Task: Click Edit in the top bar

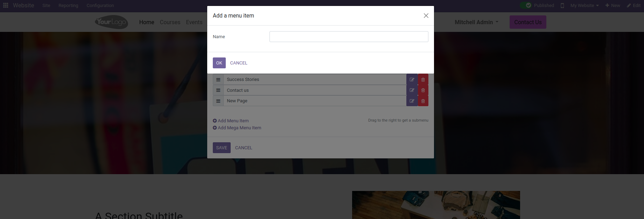Action: click(x=634, y=6)
